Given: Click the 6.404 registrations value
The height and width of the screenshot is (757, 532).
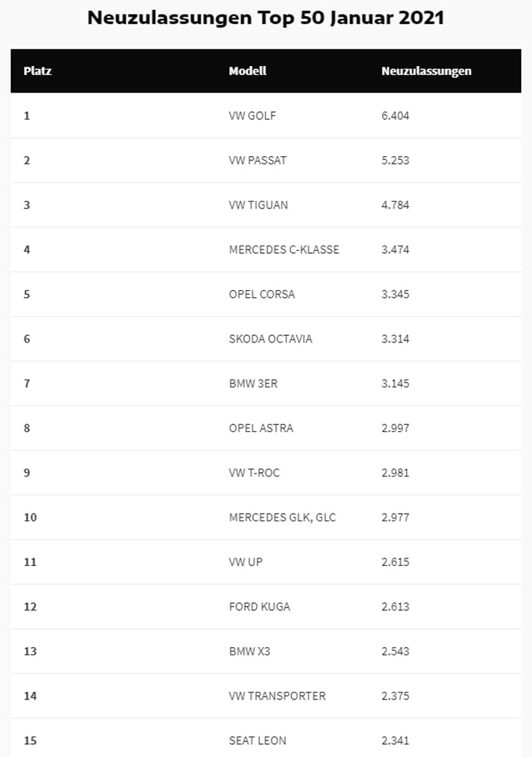Looking at the screenshot, I should coord(395,116).
